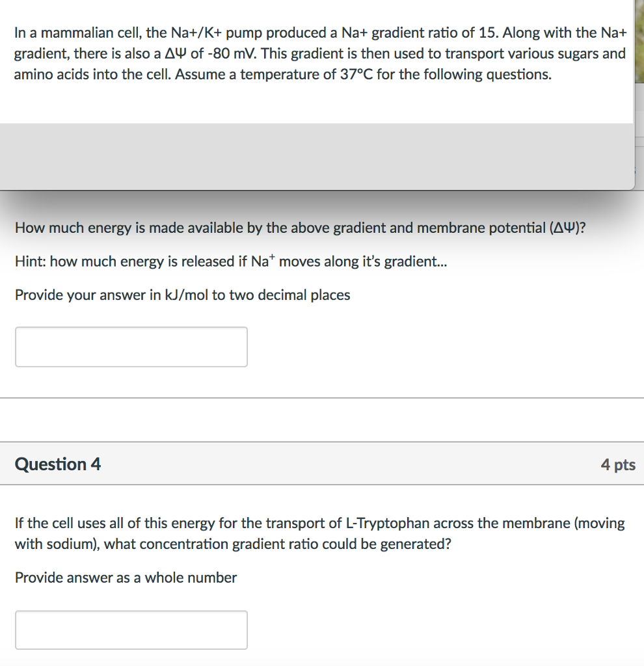Image resolution: width=644 pixels, height=666 pixels.
Task: Click the word "Hint:"
Action: [31, 261]
